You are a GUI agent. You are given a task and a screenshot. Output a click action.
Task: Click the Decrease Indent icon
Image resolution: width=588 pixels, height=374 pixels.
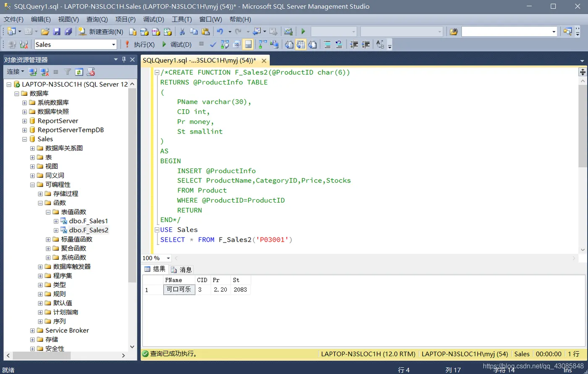(x=354, y=45)
